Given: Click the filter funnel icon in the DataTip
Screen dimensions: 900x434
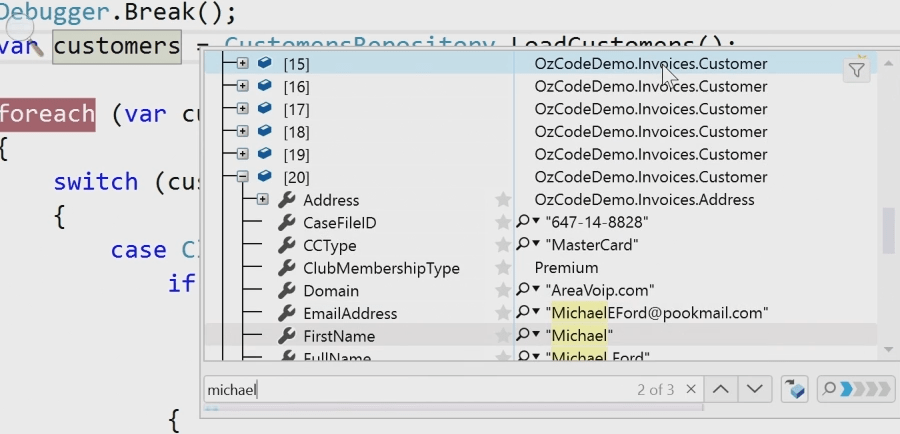Looking at the screenshot, I should [x=856, y=69].
